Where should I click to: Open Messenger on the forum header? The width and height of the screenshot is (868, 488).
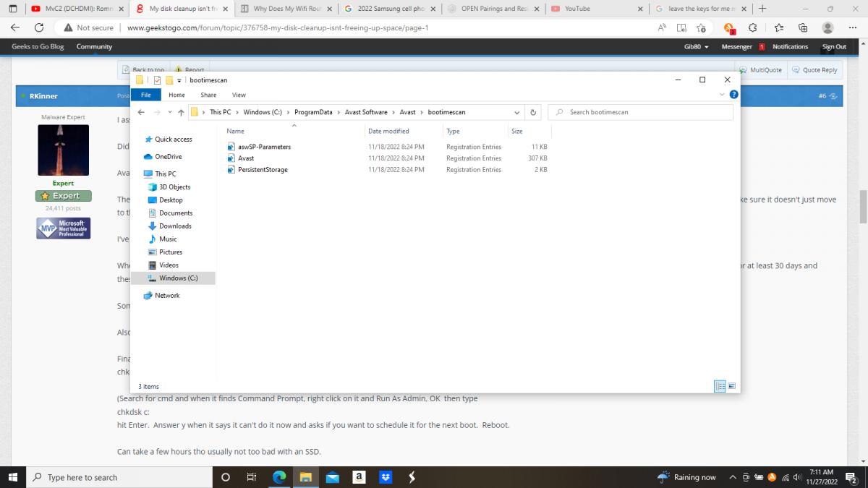pyautogui.click(x=737, y=47)
